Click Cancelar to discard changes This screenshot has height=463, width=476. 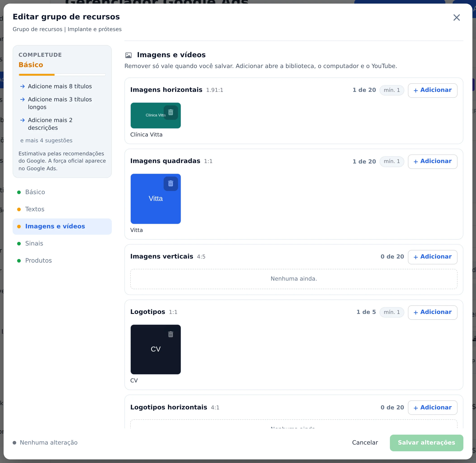click(365, 443)
